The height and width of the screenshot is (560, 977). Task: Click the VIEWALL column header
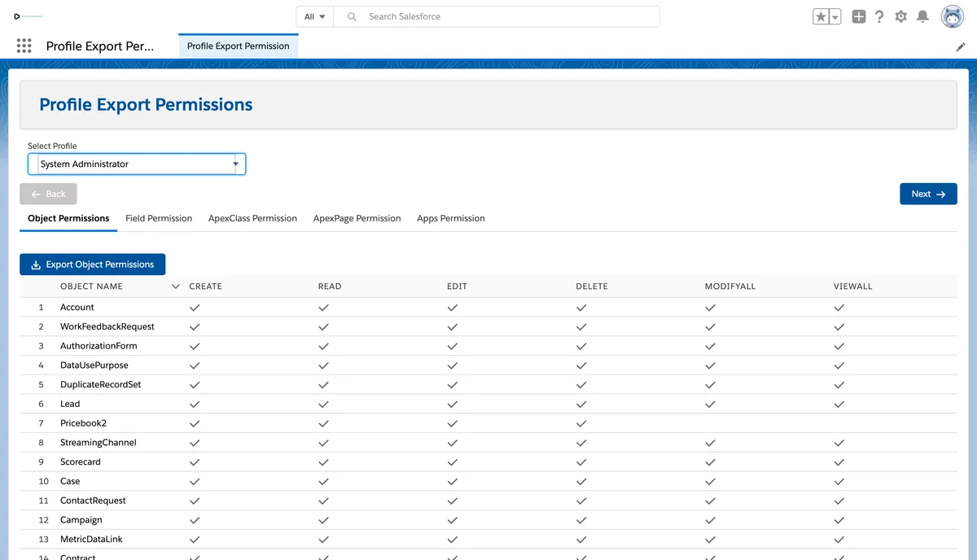point(853,287)
